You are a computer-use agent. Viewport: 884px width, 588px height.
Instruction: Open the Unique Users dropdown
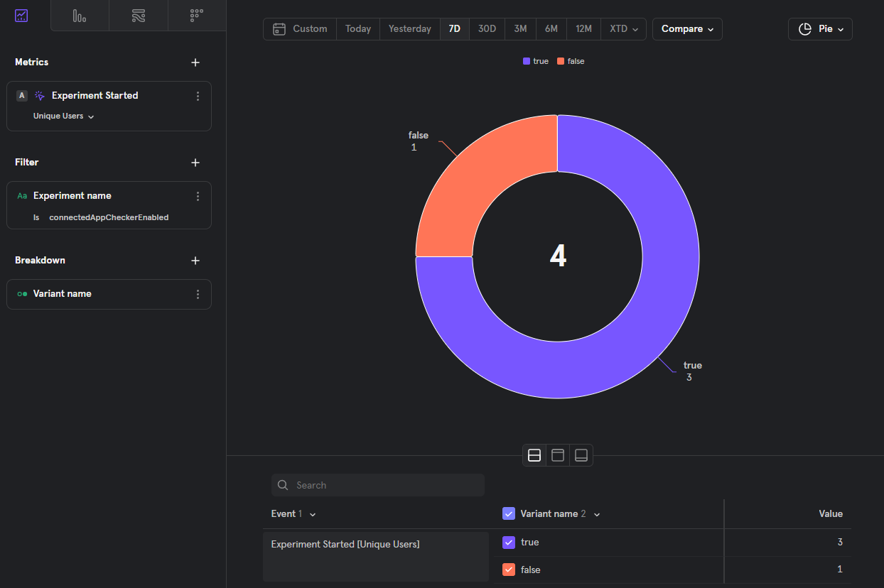tap(63, 116)
